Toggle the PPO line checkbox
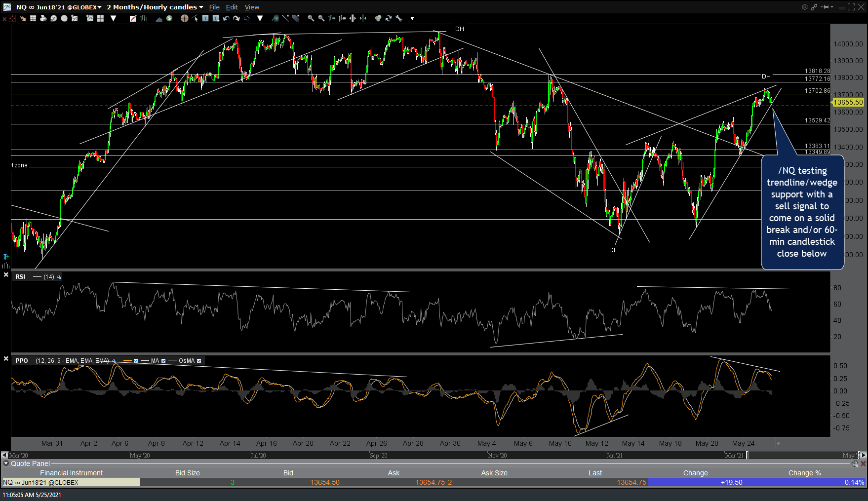Image resolution: width=868 pixels, height=501 pixels. coord(136,361)
